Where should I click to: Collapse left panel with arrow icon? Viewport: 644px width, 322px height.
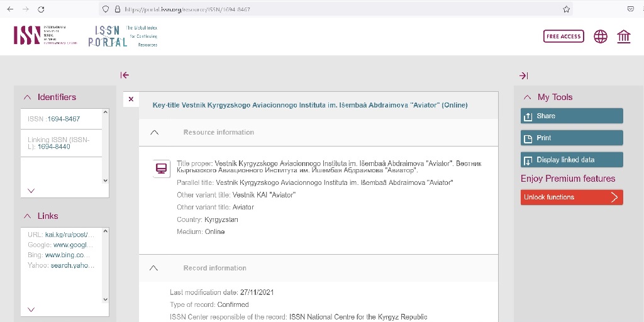(125, 75)
